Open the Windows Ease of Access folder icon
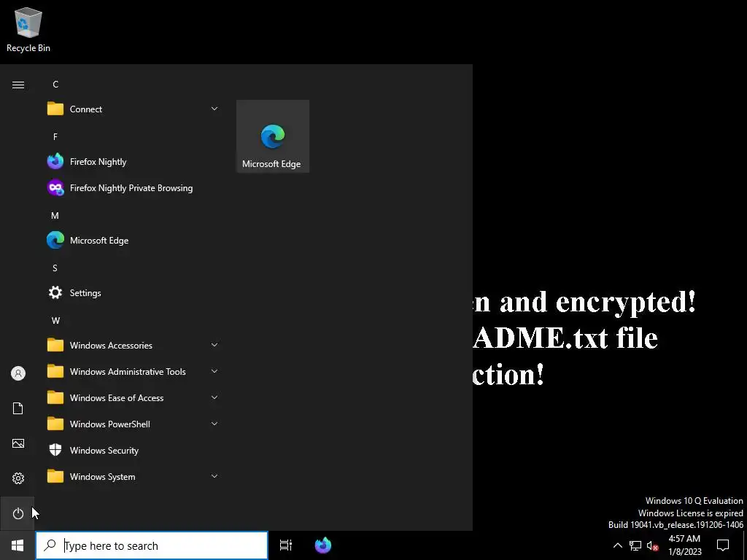Viewport: 747px width, 560px height. coord(55,397)
